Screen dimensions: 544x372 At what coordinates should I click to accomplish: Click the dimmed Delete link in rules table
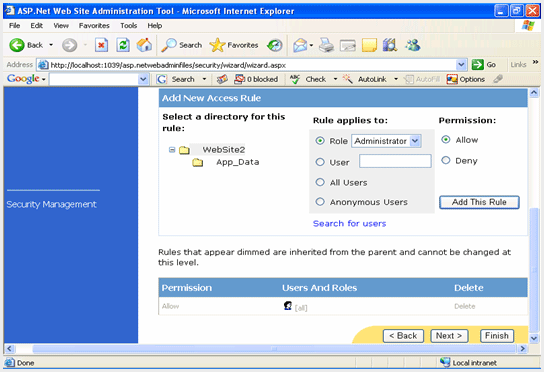pos(465,306)
